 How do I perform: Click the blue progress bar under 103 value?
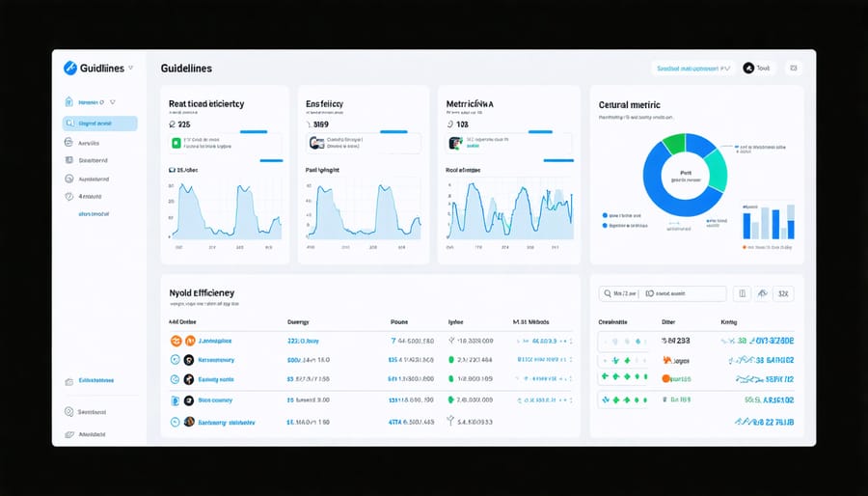(x=540, y=132)
